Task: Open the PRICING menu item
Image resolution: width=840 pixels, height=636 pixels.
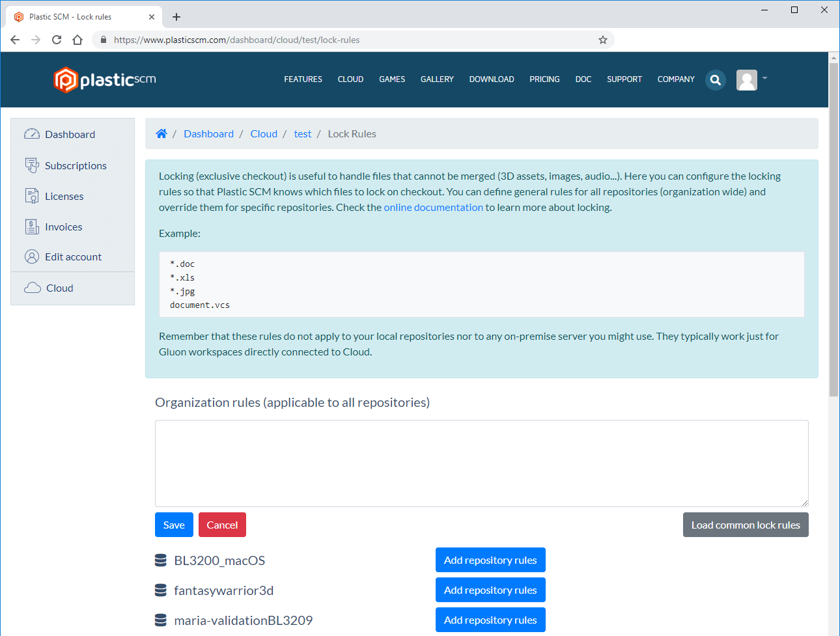Action: click(x=544, y=79)
